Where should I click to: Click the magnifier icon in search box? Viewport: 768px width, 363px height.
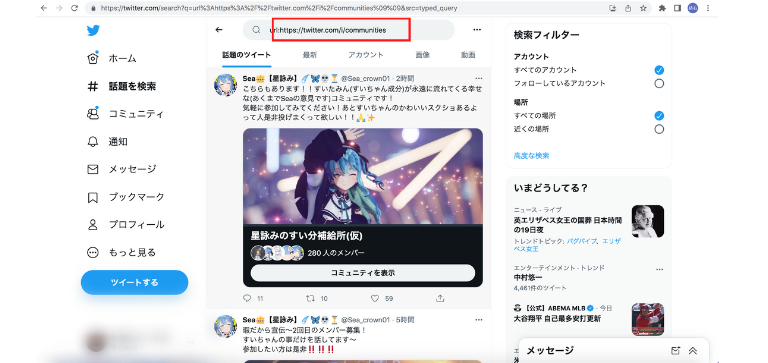256,30
